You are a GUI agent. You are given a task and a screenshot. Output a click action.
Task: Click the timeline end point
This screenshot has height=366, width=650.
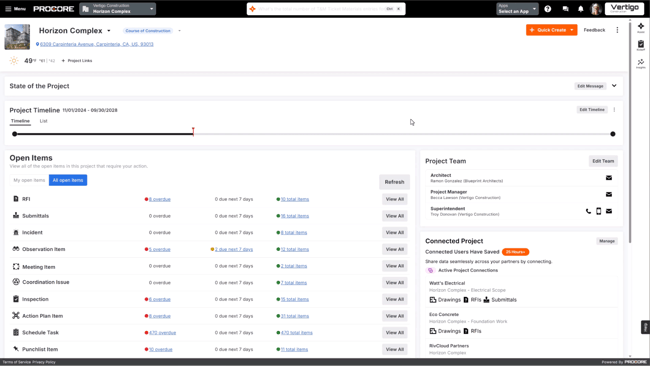click(613, 134)
